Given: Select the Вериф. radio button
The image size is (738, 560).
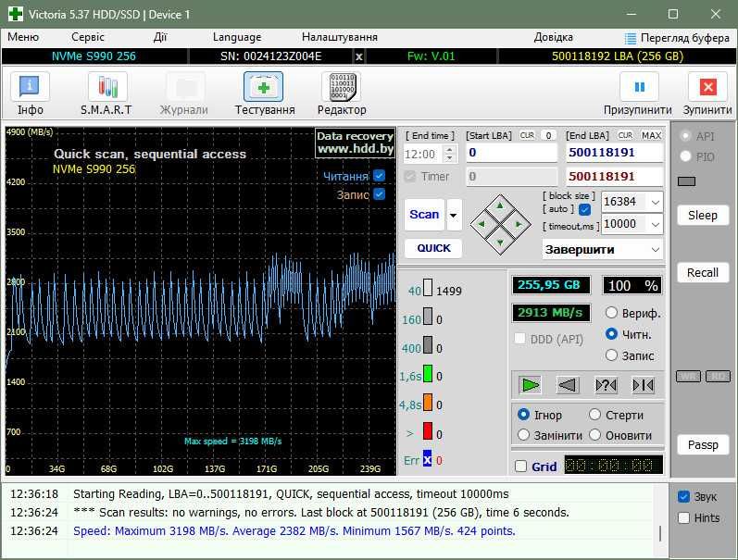Looking at the screenshot, I should [x=611, y=313].
